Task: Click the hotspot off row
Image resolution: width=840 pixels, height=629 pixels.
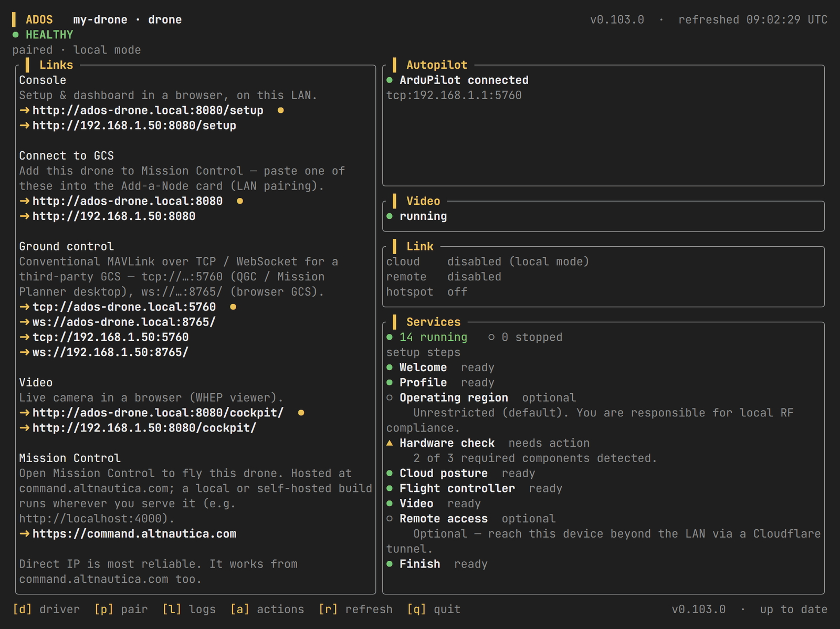Action: [x=427, y=292]
